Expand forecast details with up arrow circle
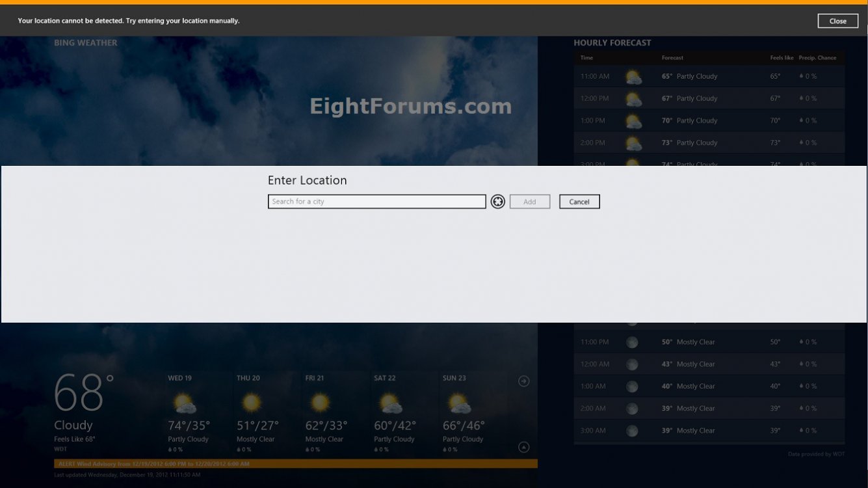Screen dimensions: 868x488 tap(523, 447)
